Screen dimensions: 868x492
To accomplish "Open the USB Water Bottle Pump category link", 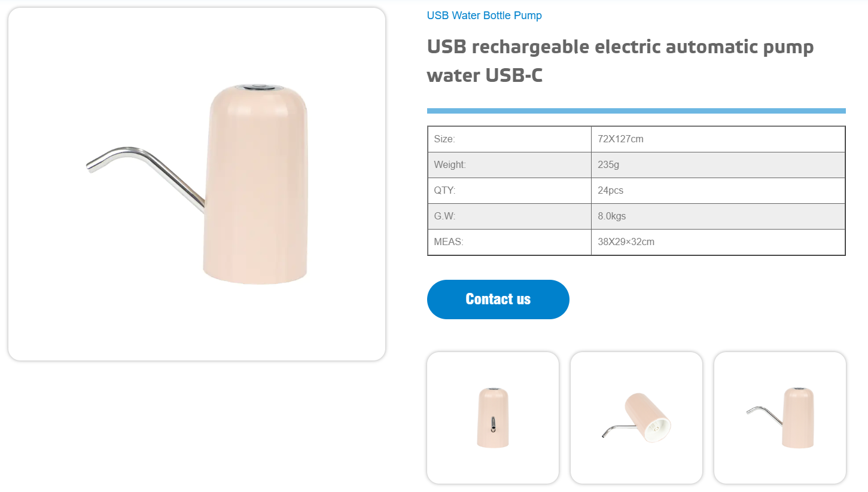I will (484, 16).
